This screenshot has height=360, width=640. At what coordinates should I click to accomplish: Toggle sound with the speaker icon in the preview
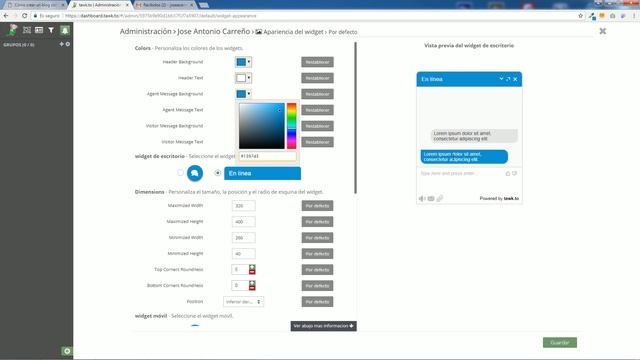pyautogui.click(x=422, y=198)
